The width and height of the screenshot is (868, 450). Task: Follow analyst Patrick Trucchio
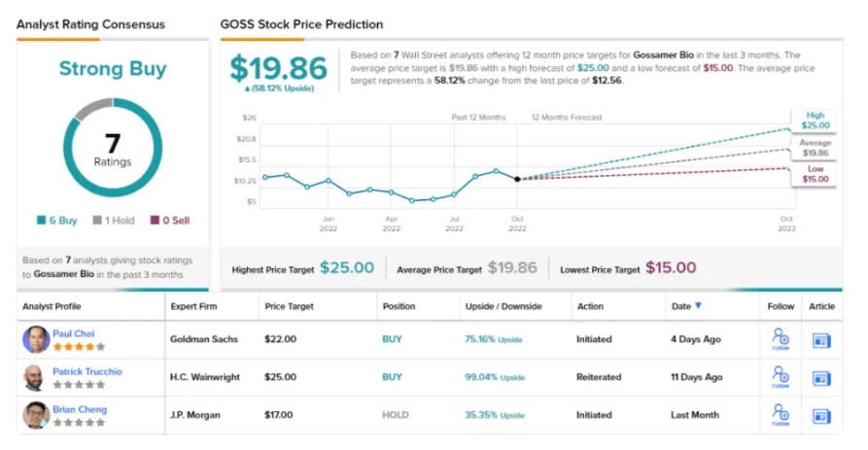pyautogui.click(x=779, y=376)
